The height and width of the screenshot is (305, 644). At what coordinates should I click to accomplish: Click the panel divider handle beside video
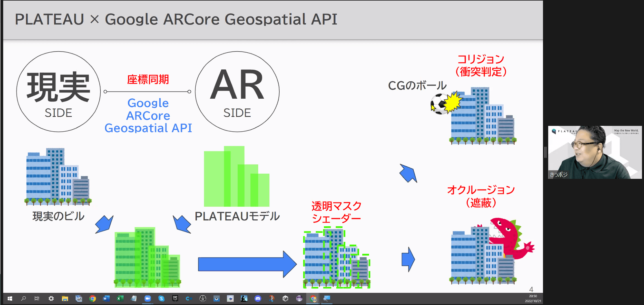tap(546, 152)
